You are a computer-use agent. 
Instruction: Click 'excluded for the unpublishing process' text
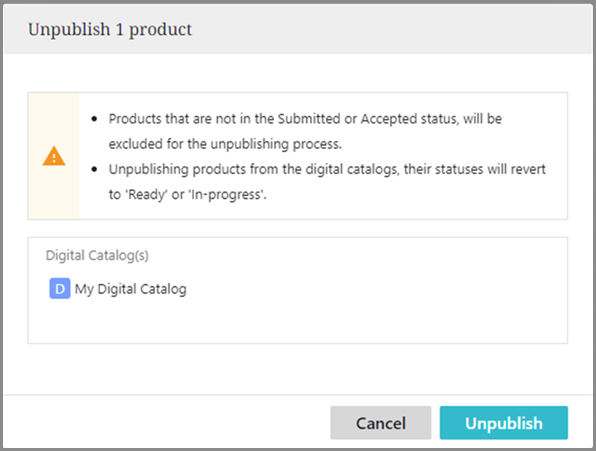pos(225,144)
